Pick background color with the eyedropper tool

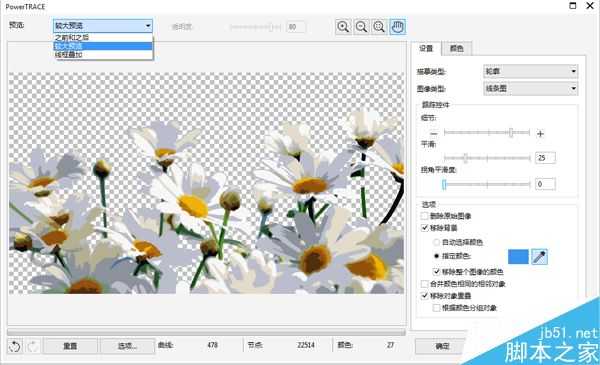click(539, 257)
